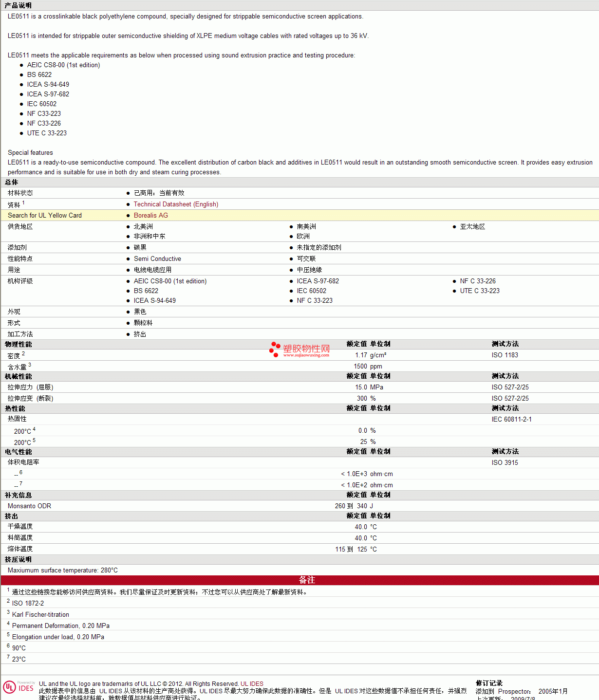This screenshot has width=599, height=700.
Task: Click the density value 1.17
Action: tap(361, 355)
